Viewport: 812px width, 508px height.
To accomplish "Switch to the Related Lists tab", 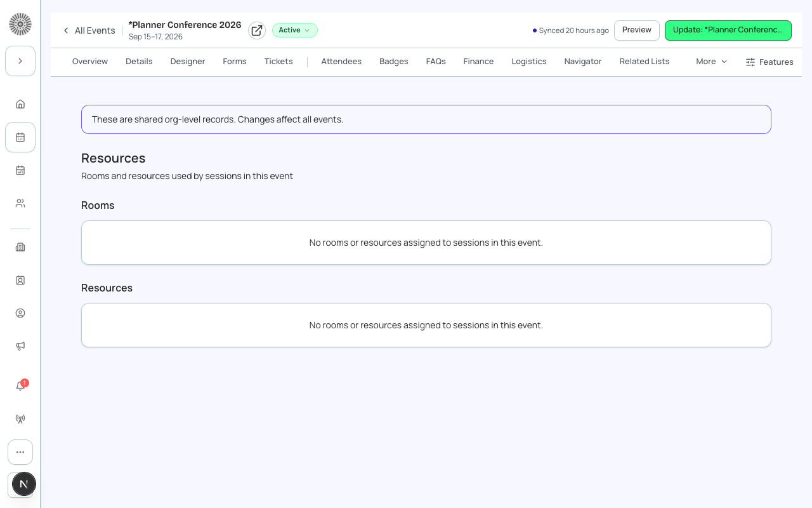I will pos(645,62).
